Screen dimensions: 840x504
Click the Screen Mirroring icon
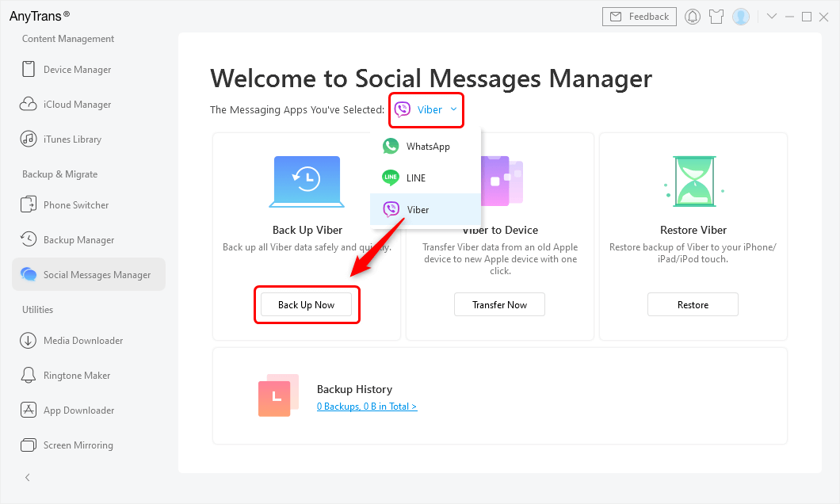(x=29, y=445)
